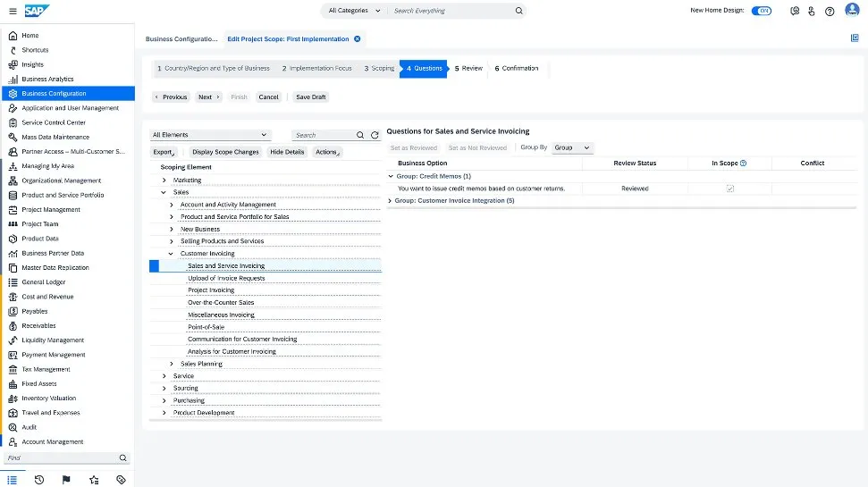Viewport: 868px width, 487px height.
Task: Open the Group By dropdown
Action: coord(572,147)
